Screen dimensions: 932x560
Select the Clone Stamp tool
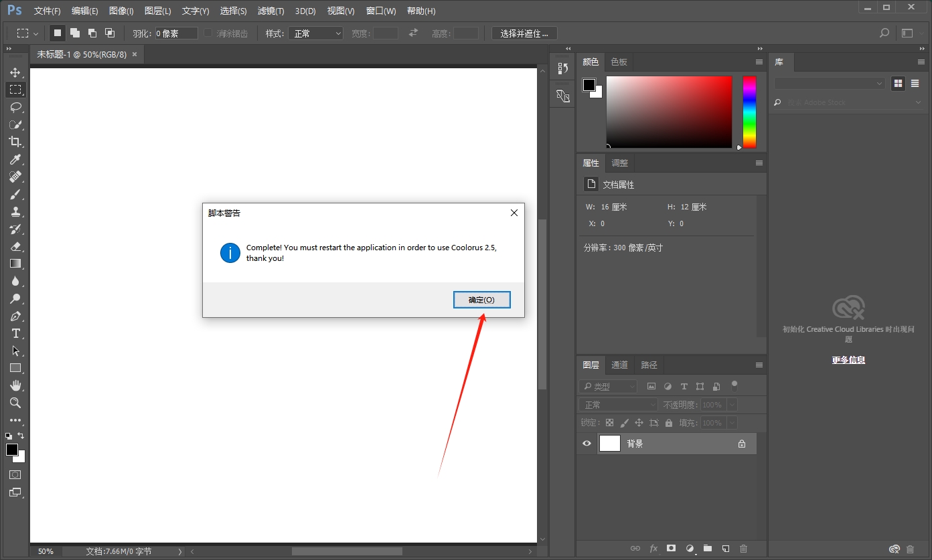click(x=15, y=211)
